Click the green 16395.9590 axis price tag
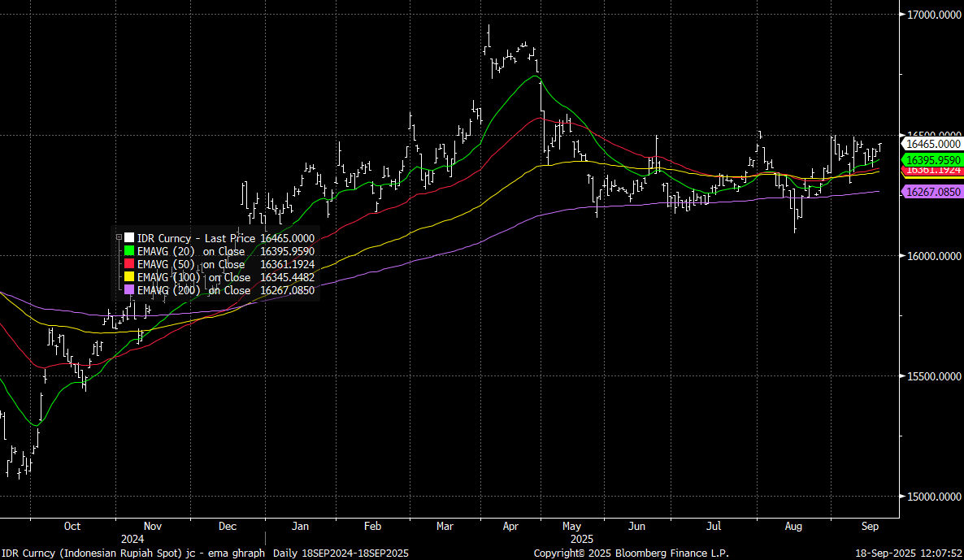 933,160
